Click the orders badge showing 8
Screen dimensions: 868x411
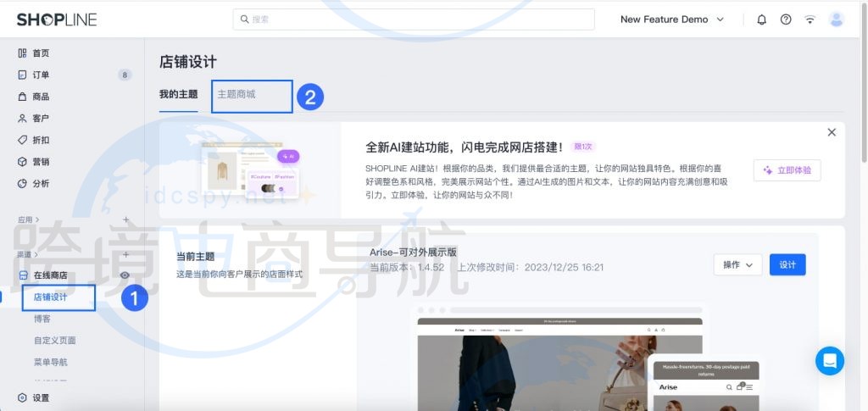tap(125, 75)
